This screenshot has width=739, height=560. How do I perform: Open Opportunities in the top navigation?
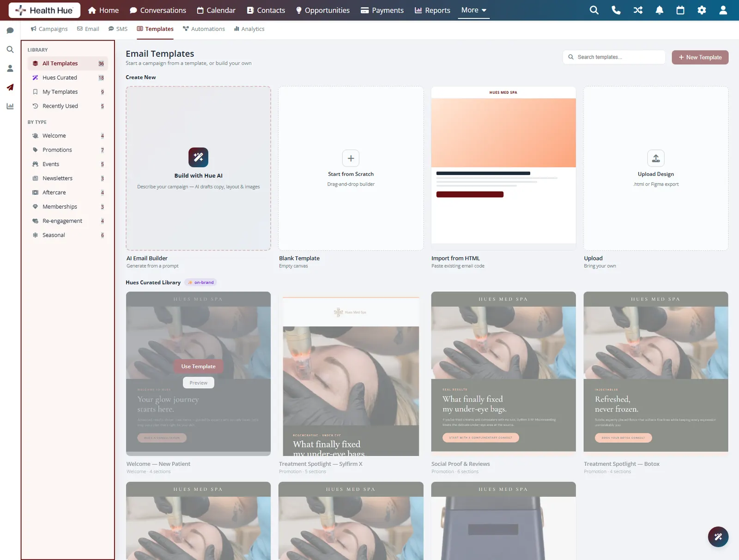point(323,10)
